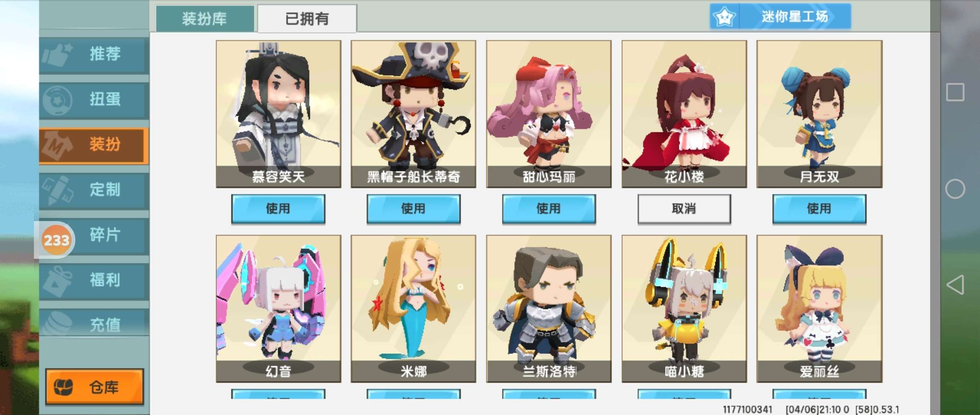The height and width of the screenshot is (415, 980).
Task: Click the 仓库 chest warehouse button
Action: tap(94, 387)
